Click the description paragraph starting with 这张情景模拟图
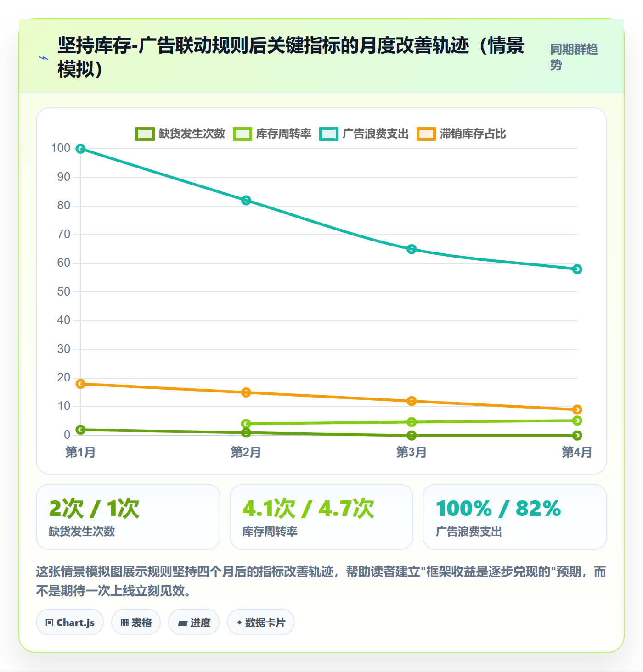 tap(321, 581)
